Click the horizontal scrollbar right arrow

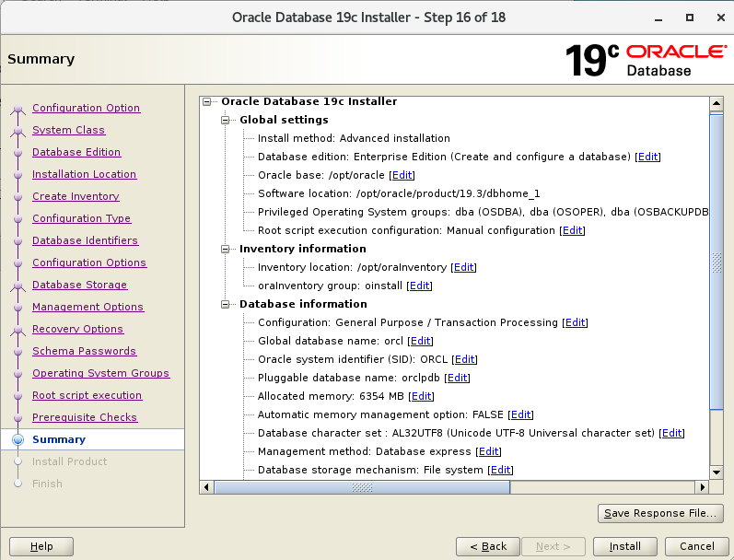[x=702, y=487]
